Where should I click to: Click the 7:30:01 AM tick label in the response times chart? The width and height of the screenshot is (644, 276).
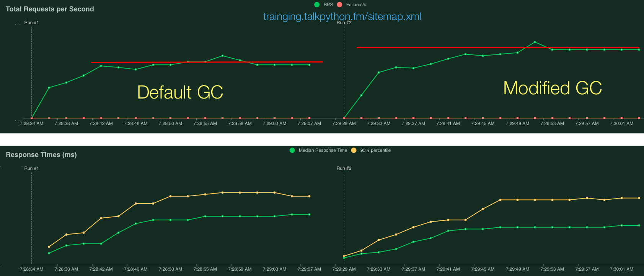621,269
